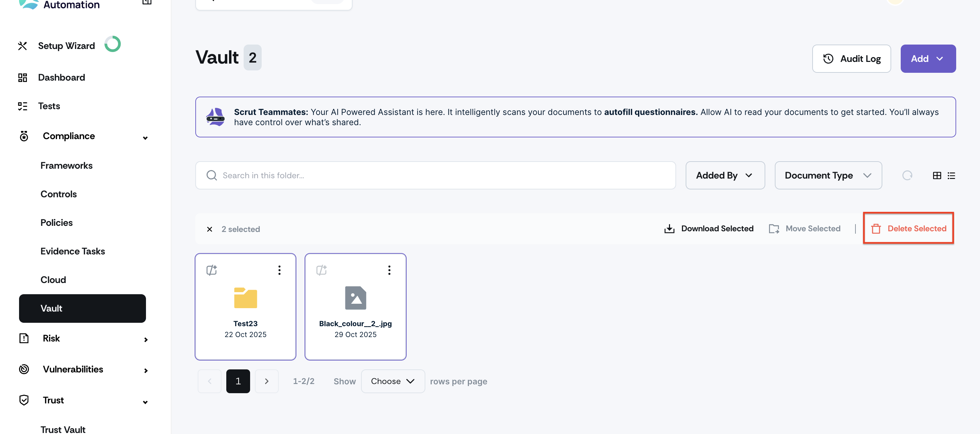
Task: Click AI sparkle icon on Black_colour__2_.jpg card
Action: (x=321, y=270)
